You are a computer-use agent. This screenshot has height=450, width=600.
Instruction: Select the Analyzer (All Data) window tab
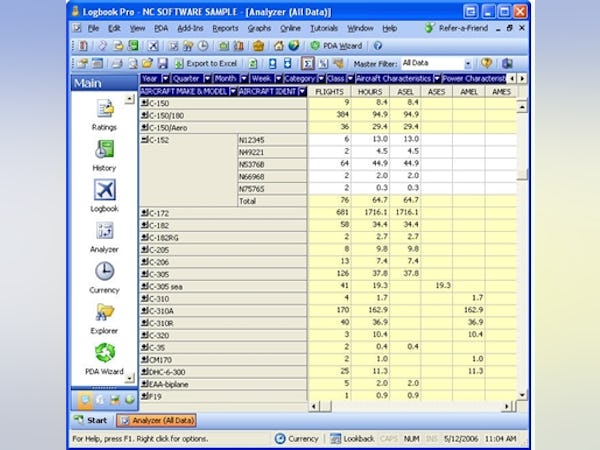coord(157,420)
